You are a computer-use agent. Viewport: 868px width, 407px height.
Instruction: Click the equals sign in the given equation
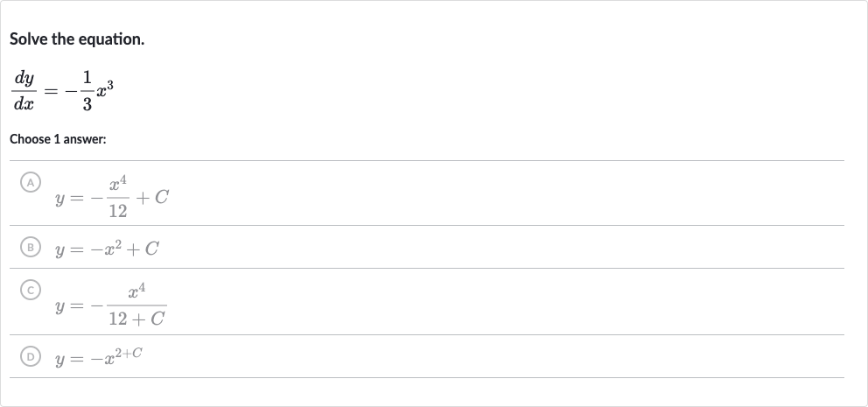pyautogui.click(x=51, y=91)
